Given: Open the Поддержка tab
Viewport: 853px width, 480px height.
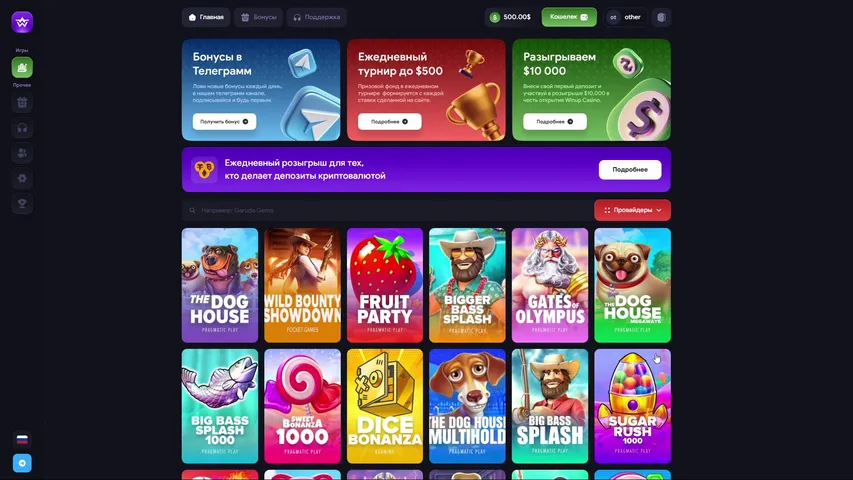Looking at the screenshot, I should coord(317,17).
